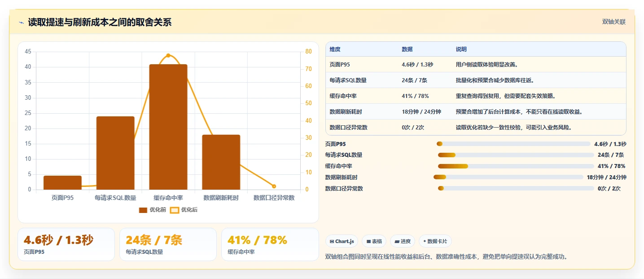Click the 每请求SQL数量 progress bar
The width and height of the screenshot is (644, 279).
click(516, 155)
